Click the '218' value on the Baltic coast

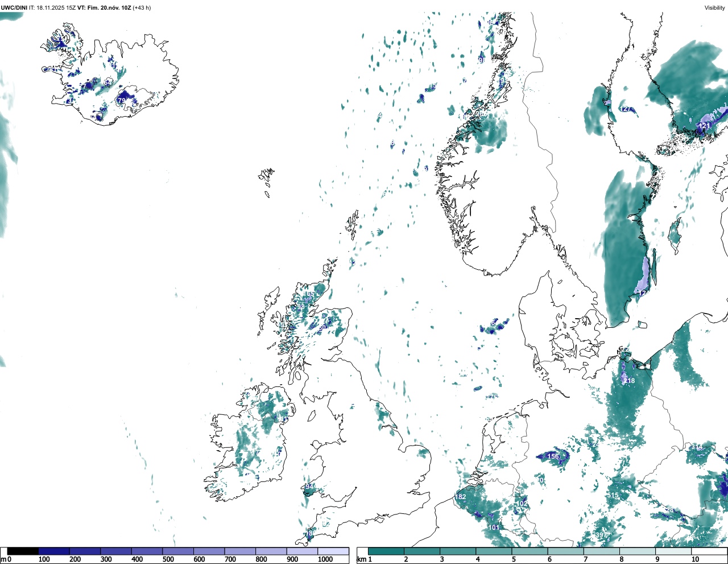point(629,381)
